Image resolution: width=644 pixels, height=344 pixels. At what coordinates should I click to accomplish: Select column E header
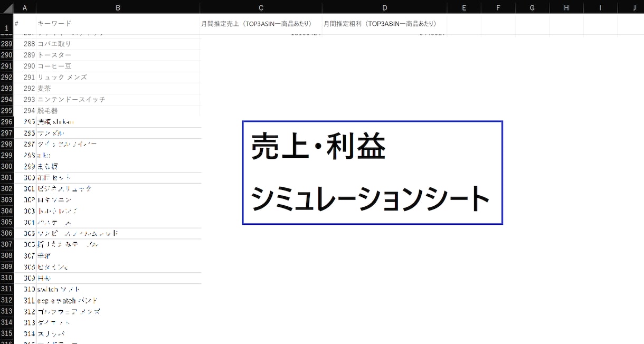coord(464,7)
